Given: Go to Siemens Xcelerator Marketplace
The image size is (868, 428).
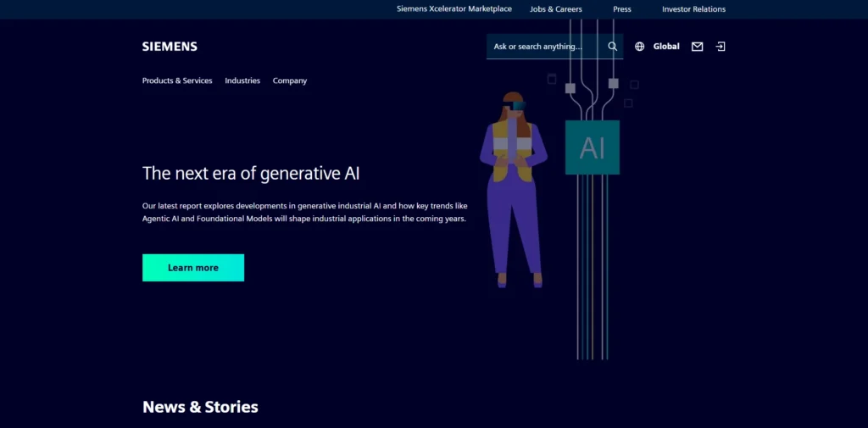Looking at the screenshot, I should 454,8.
